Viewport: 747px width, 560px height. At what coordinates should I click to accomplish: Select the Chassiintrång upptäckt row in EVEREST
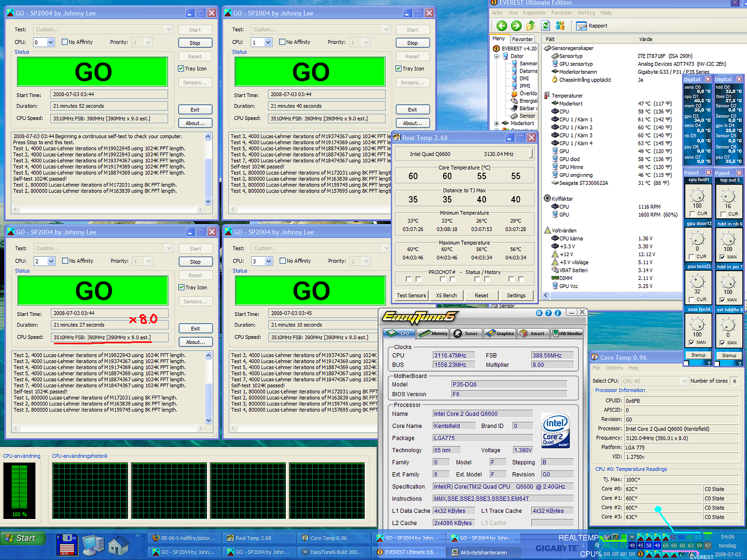pyautogui.click(x=581, y=80)
